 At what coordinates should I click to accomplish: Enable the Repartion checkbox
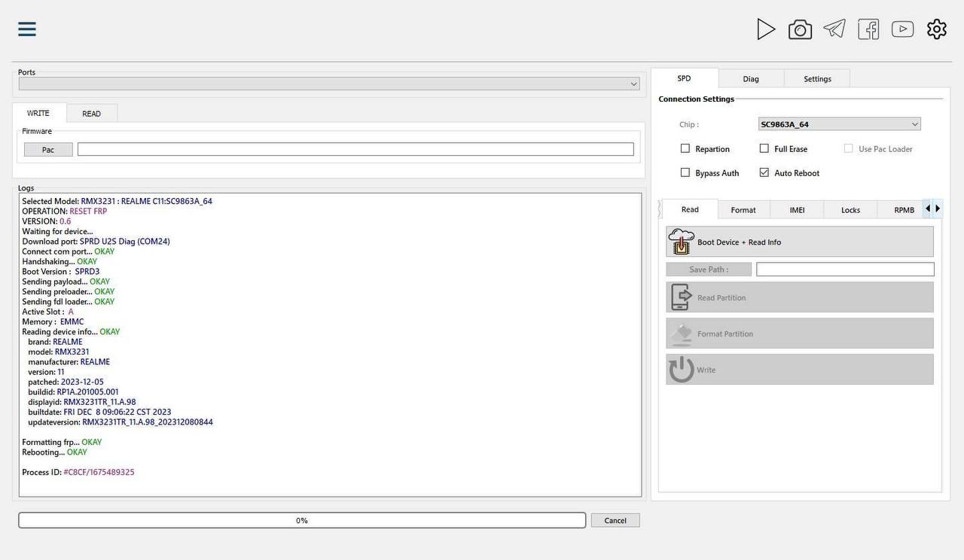[685, 149]
